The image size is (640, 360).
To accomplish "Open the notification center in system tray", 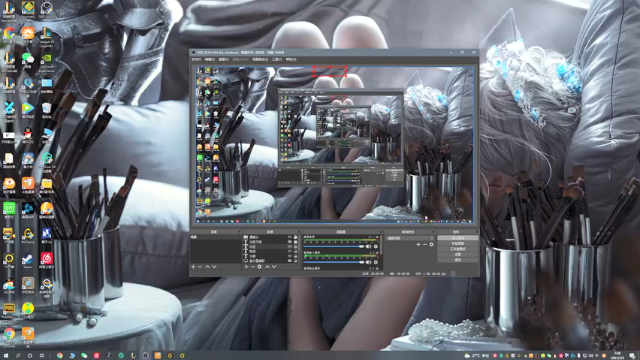I will click(x=632, y=356).
